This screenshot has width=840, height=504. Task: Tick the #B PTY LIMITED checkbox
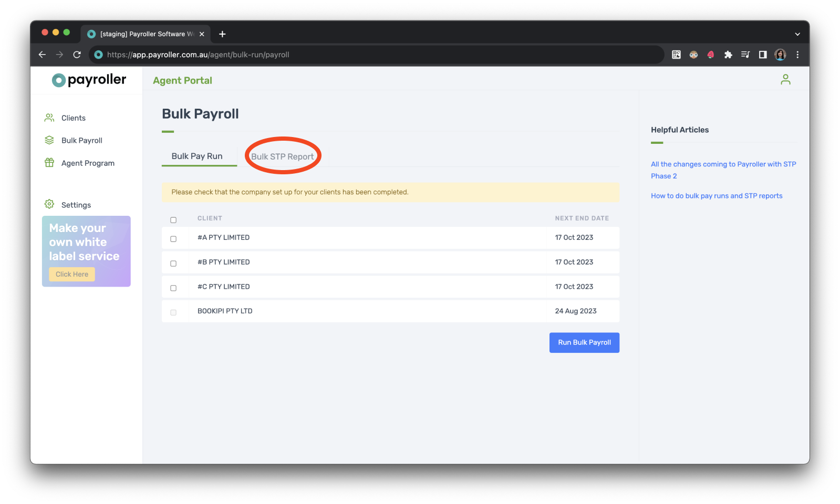[173, 264]
